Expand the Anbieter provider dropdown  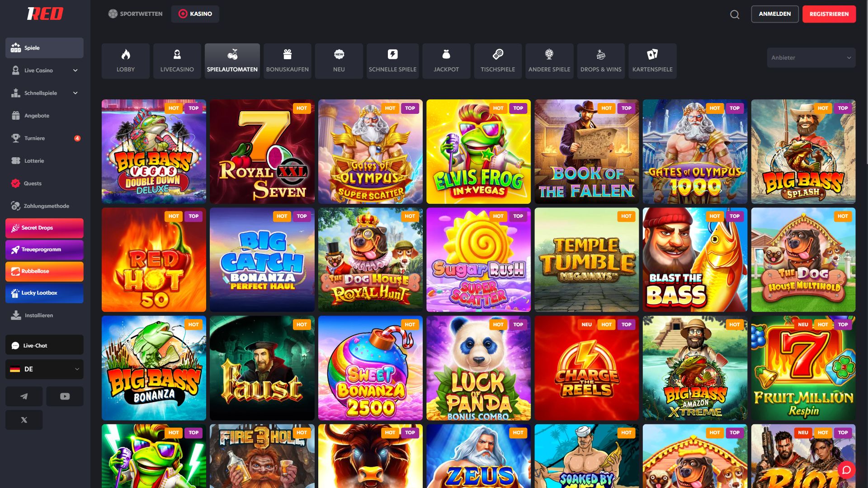tap(811, 58)
